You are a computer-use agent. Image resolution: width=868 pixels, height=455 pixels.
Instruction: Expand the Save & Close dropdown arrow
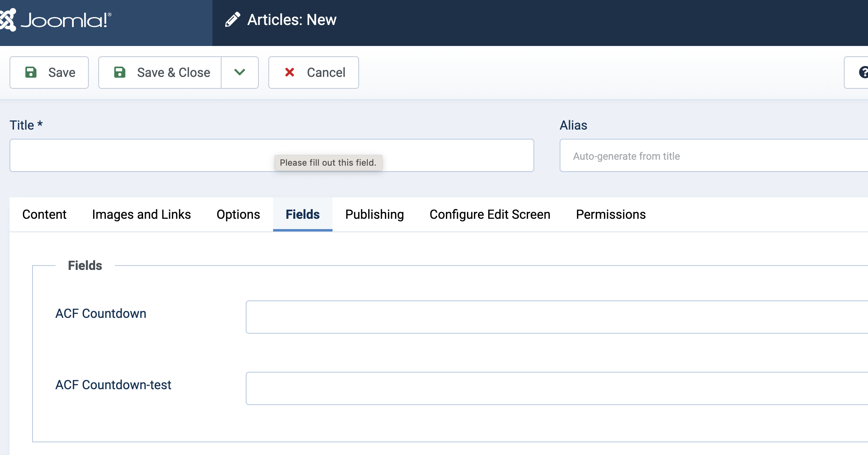click(x=240, y=72)
